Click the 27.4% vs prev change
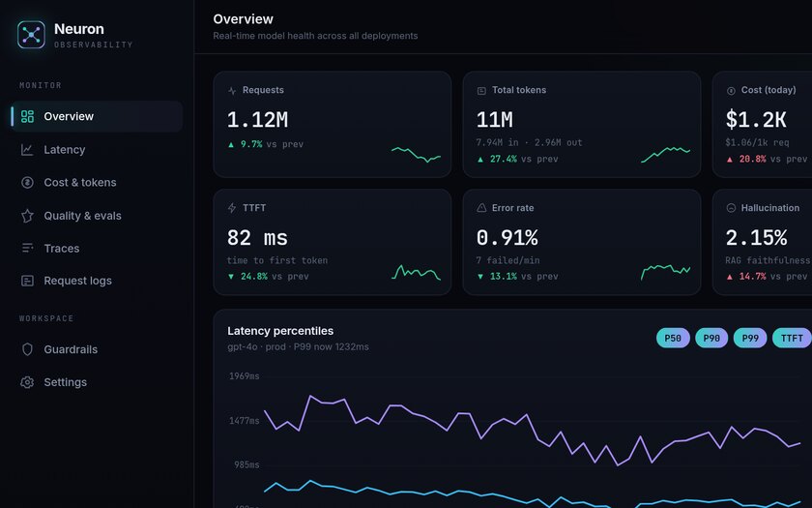Image resolution: width=812 pixels, height=508 pixels. click(x=517, y=159)
